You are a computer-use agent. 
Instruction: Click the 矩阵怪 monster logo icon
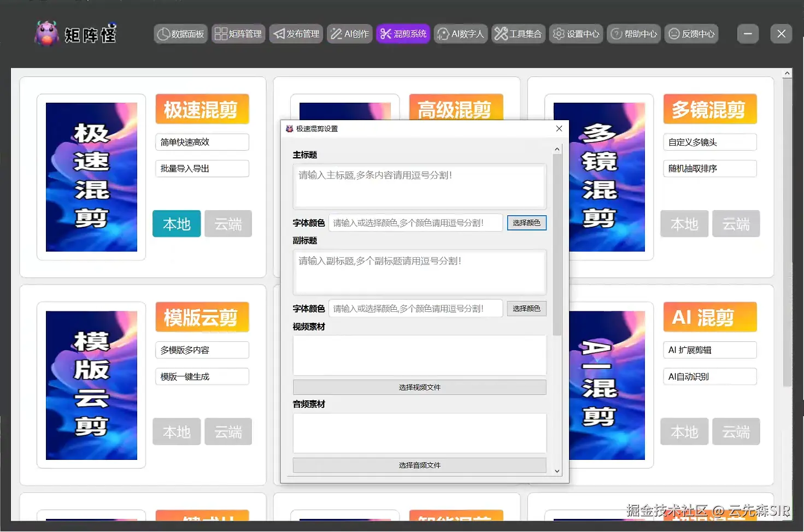click(46, 33)
